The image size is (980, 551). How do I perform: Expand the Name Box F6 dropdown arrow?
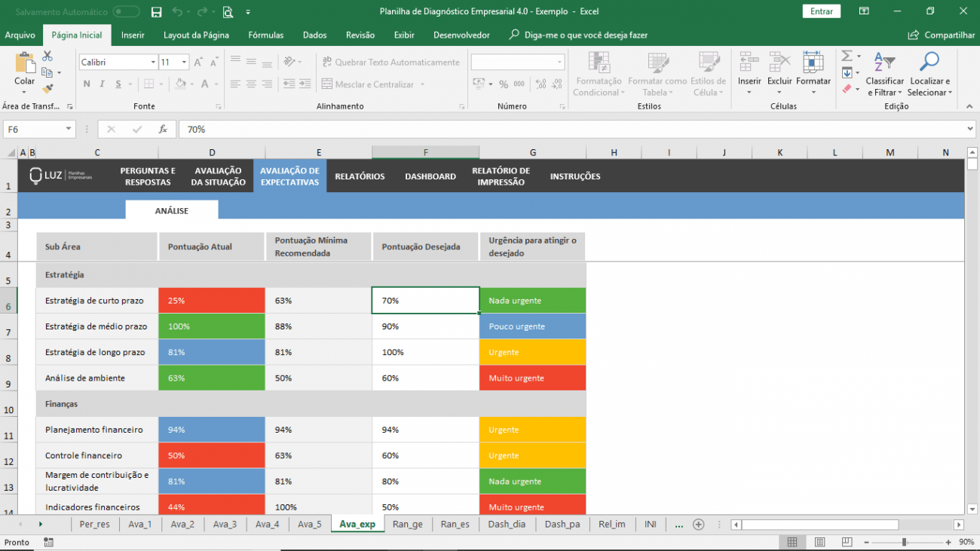pyautogui.click(x=69, y=130)
